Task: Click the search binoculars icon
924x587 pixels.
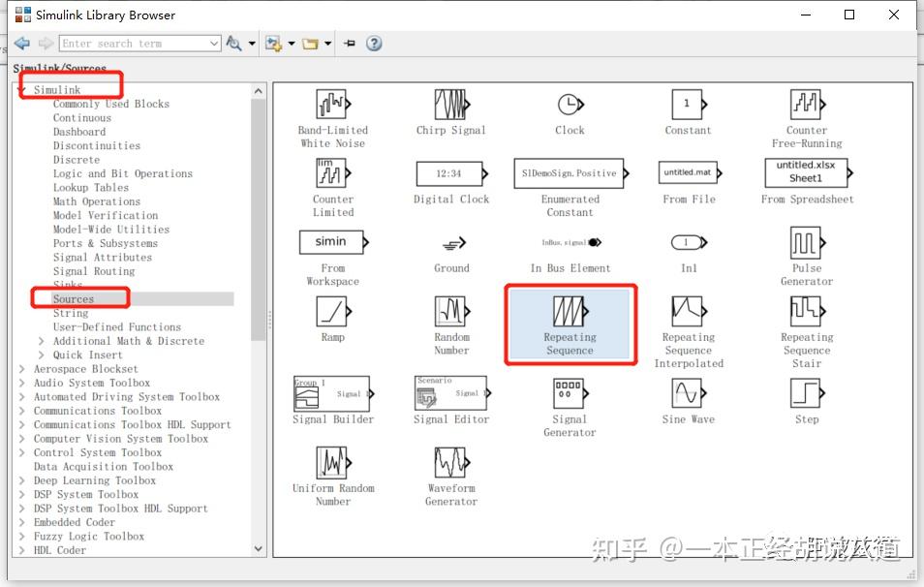Action: pyautogui.click(x=234, y=43)
